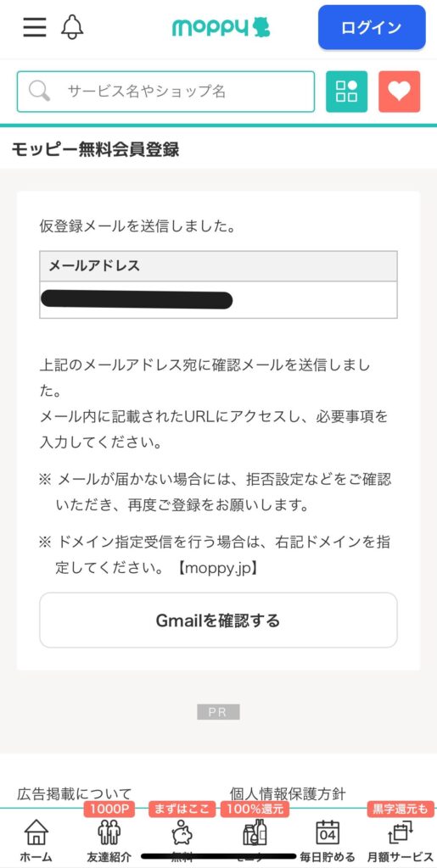Click the 1000P badge above 友達紹介
This screenshot has height=868, width=437.
click(109, 809)
